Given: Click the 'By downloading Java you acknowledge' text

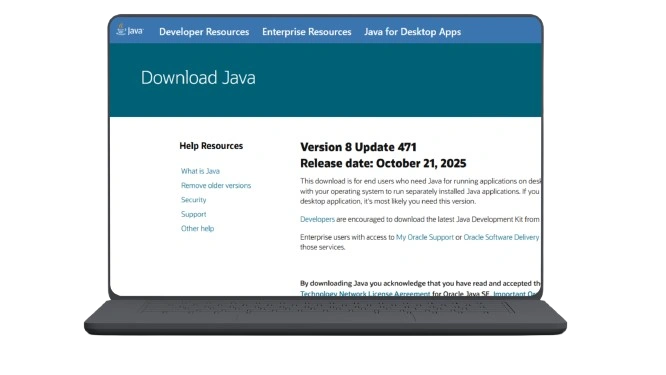Looking at the screenshot, I should point(420,283).
